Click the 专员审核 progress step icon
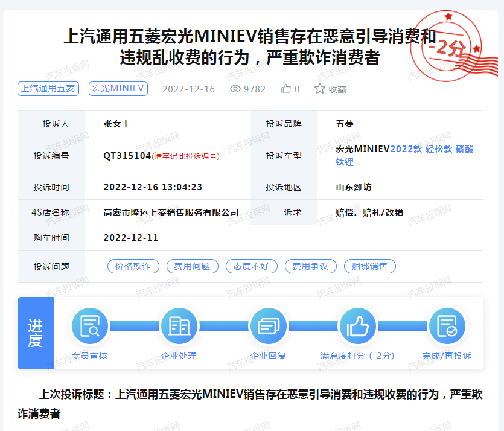504x431 pixels. click(x=89, y=327)
